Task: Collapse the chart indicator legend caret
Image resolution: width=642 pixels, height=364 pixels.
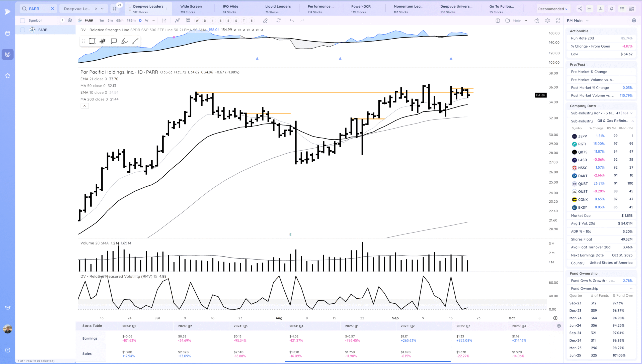Action: (x=85, y=106)
